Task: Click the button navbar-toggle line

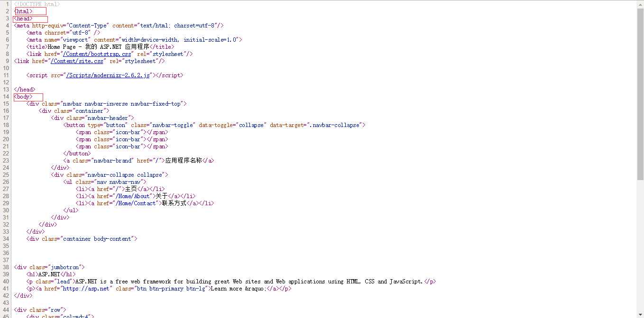Action: (x=214, y=125)
